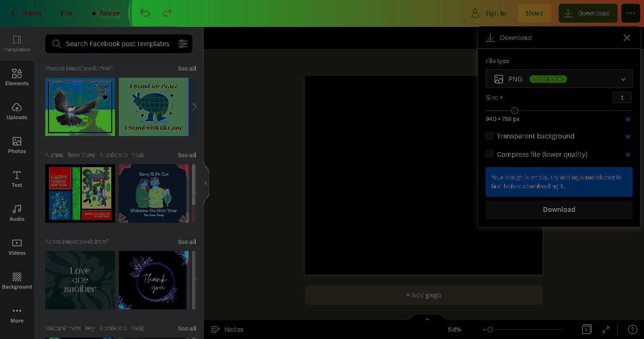Open the page grid view icon
The height and width of the screenshot is (339, 644).
click(x=586, y=330)
